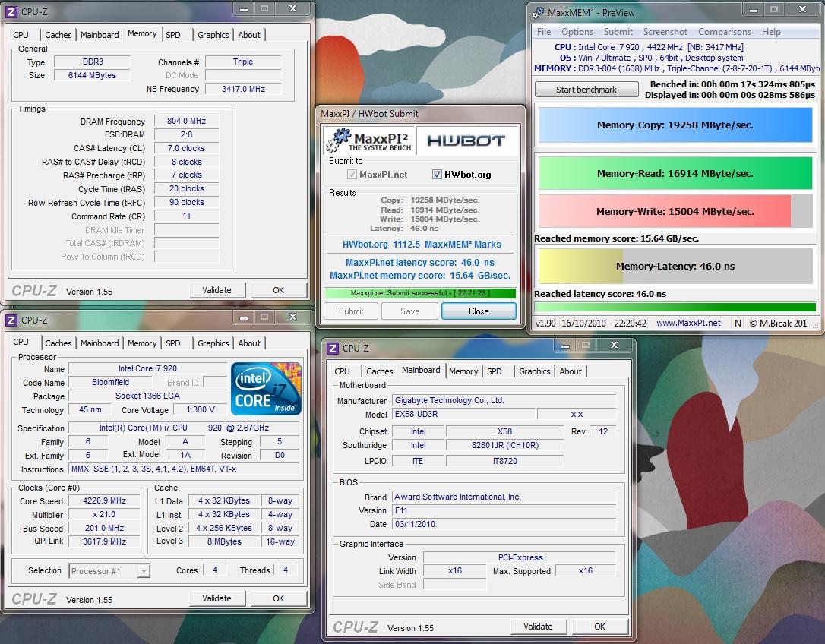Click OK in CPU-Z processor window

278,598
